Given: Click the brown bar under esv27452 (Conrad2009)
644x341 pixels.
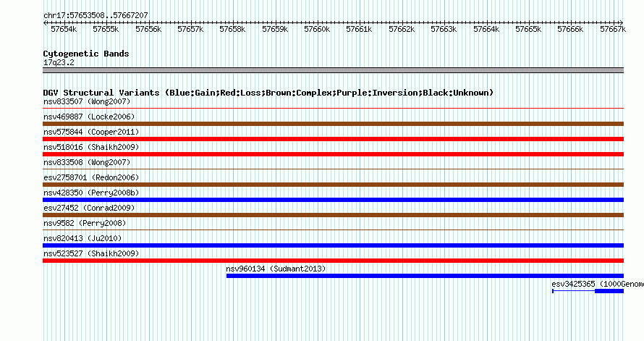Looking at the screenshot, I should [x=333, y=215].
